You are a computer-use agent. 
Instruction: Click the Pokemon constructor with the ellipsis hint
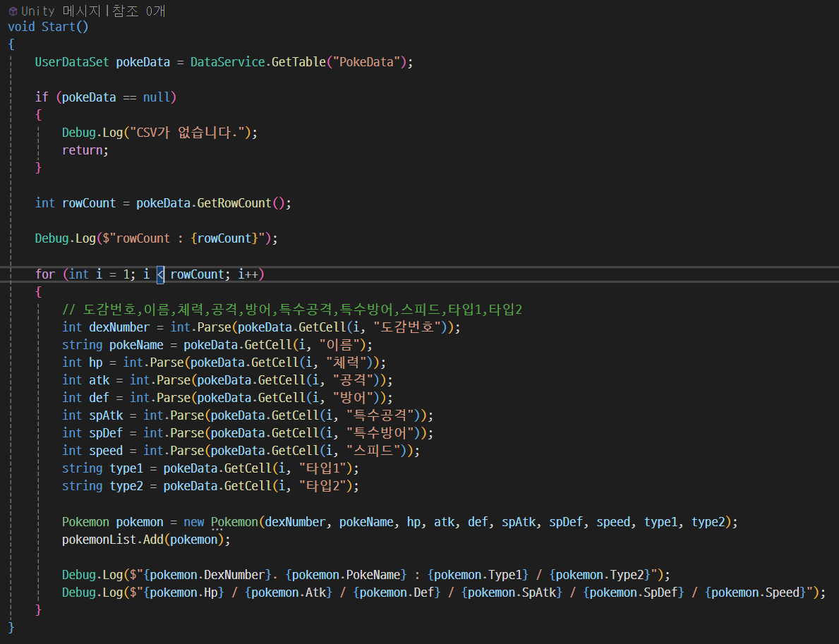coord(234,521)
